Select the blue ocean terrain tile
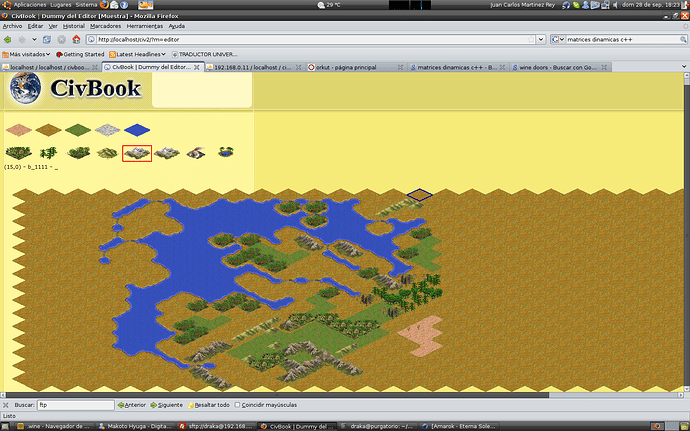 point(137,130)
